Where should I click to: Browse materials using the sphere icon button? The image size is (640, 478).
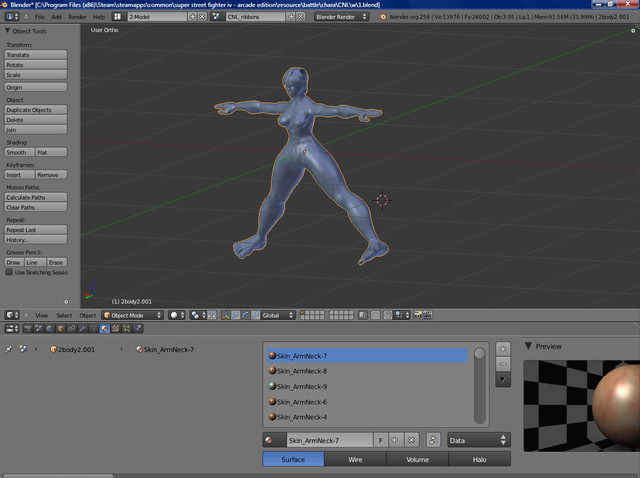(x=274, y=440)
